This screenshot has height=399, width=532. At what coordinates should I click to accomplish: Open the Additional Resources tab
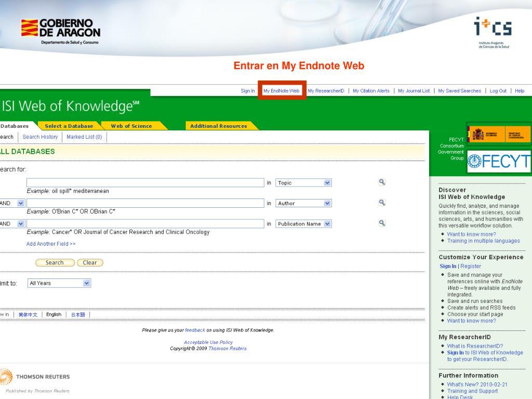[x=219, y=126]
